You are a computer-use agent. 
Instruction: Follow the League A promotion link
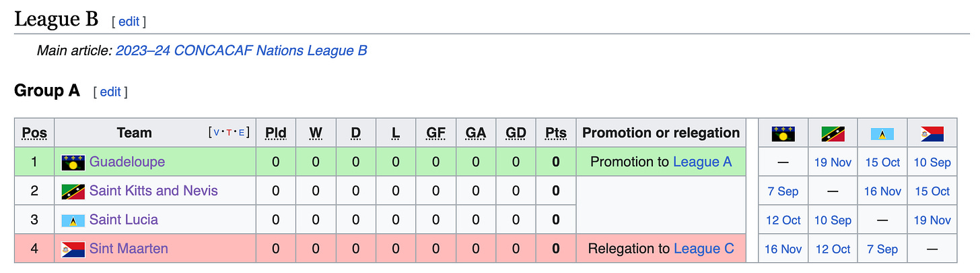[x=703, y=162]
